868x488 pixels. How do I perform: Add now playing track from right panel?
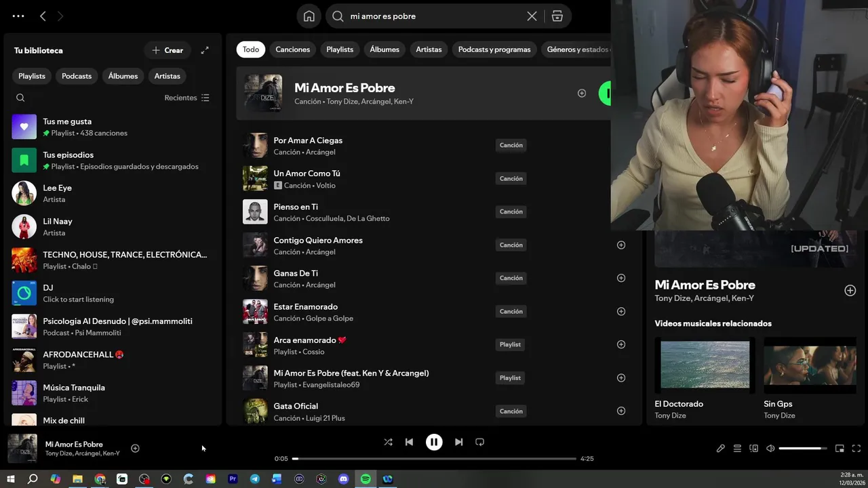850,290
